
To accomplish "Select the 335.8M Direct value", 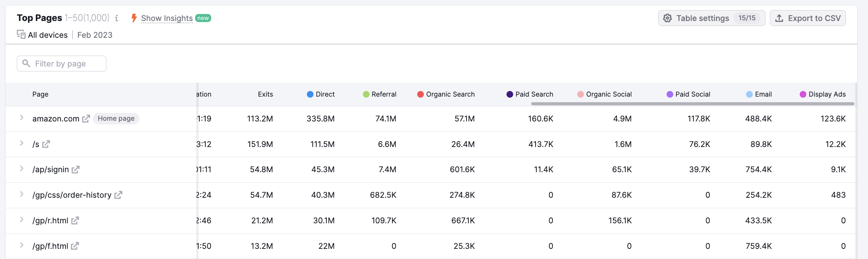I will pos(320,119).
